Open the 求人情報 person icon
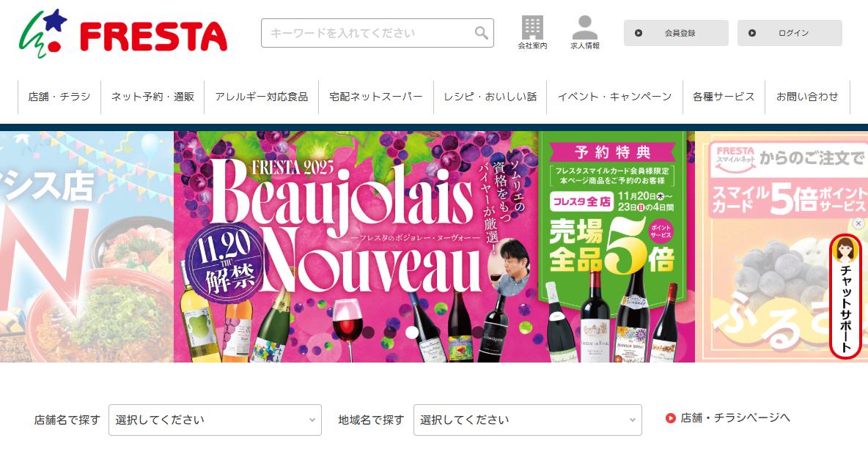This screenshot has height=457, width=868. [x=584, y=33]
